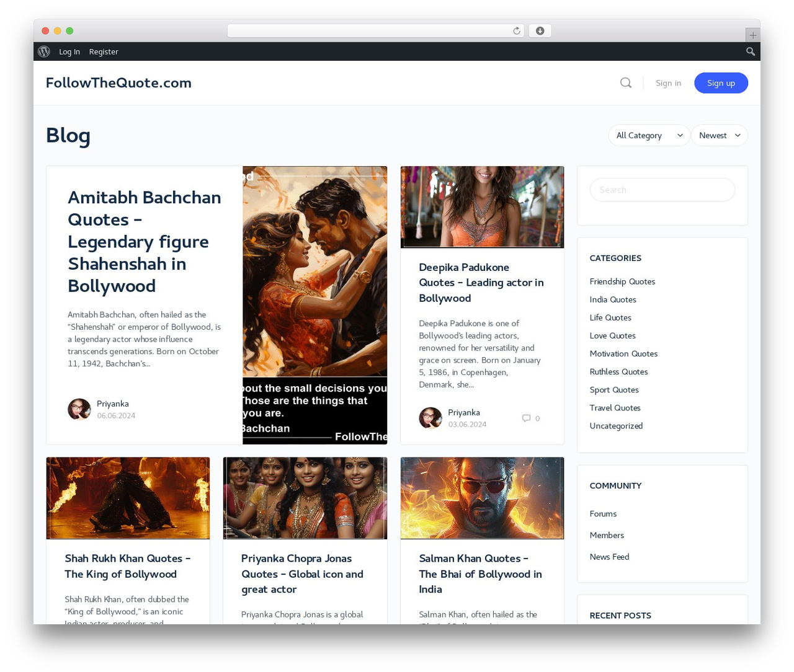Viewport: 794px width, 672px height.
Task: Open a new browser tab with plus
Action: coord(753,35)
